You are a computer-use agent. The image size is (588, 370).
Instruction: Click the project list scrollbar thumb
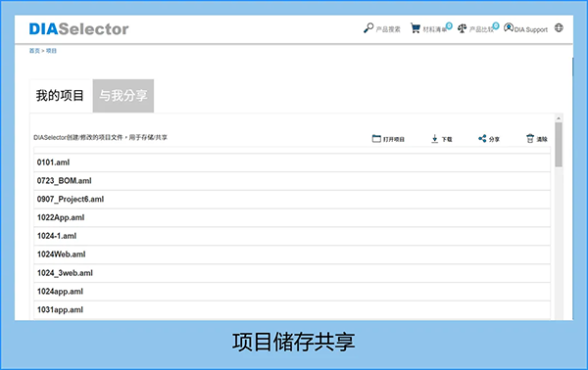coord(559,145)
